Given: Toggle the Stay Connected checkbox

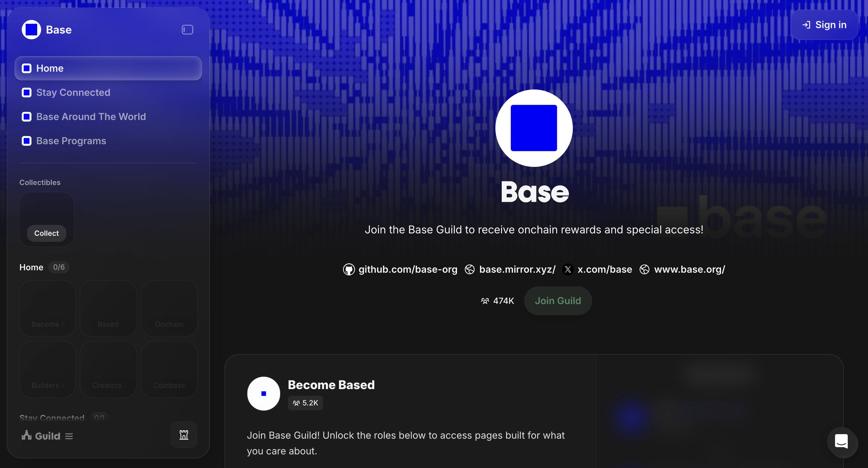Looking at the screenshot, I should click(x=27, y=92).
